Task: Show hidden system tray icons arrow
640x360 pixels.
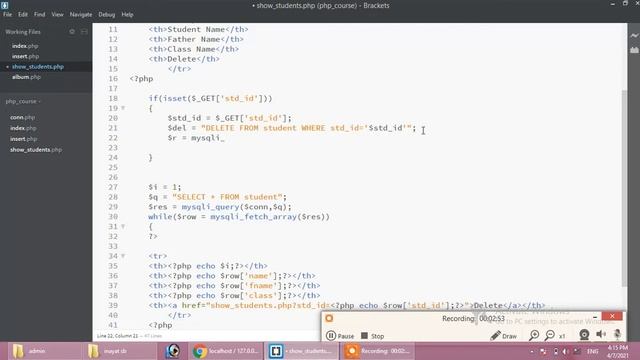Action: (532, 351)
